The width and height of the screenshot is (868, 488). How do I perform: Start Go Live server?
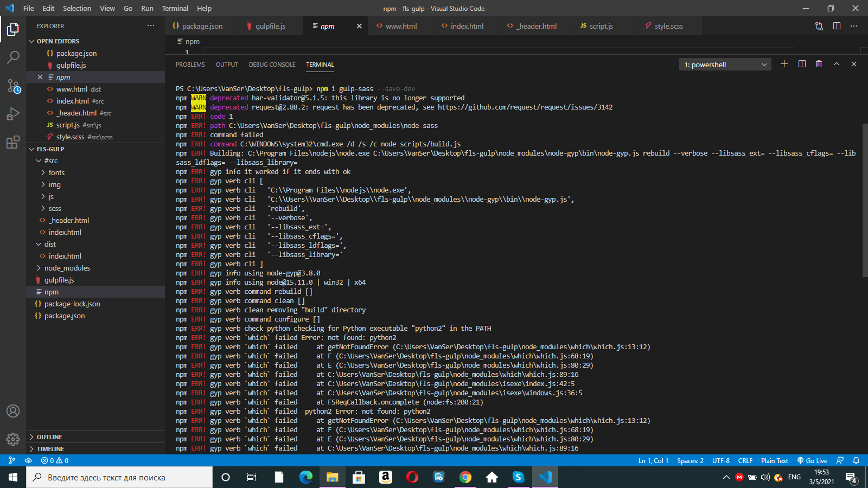coord(812,460)
